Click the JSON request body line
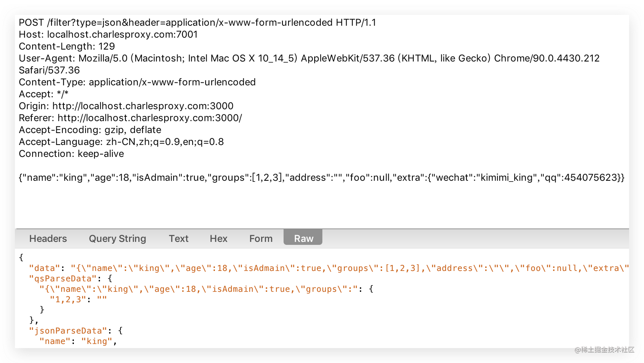 click(322, 178)
